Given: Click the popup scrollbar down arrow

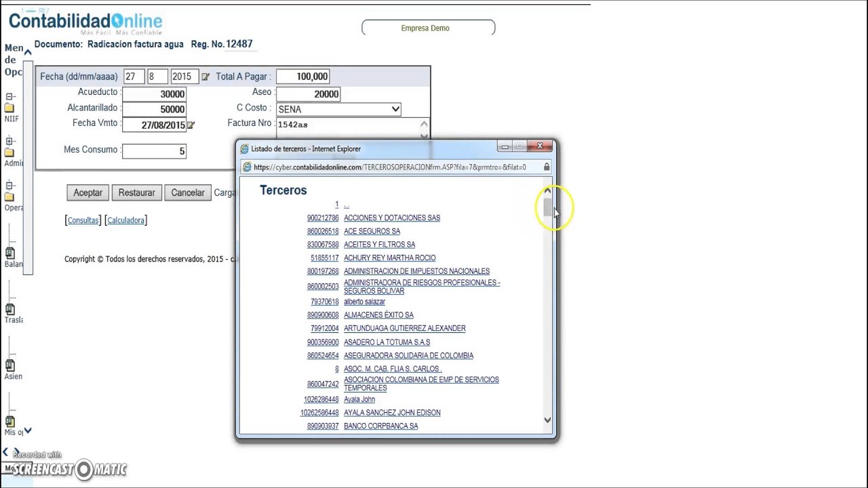Looking at the screenshot, I should pyautogui.click(x=547, y=420).
